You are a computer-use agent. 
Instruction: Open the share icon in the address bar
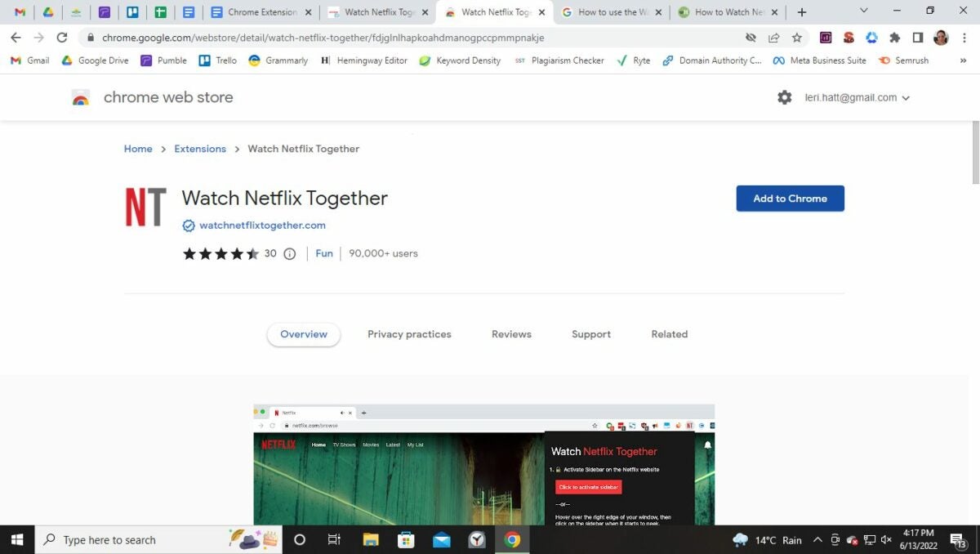coord(773,38)
